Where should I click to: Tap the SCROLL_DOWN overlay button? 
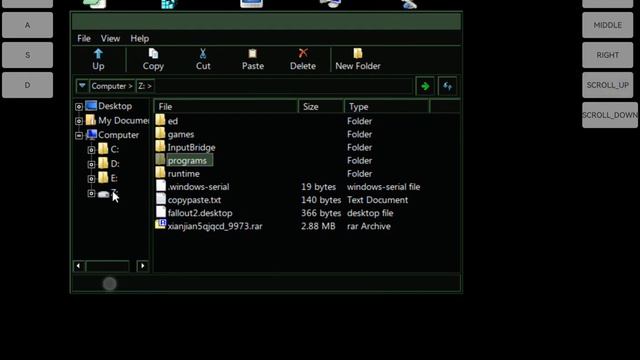tap(610, 115)
